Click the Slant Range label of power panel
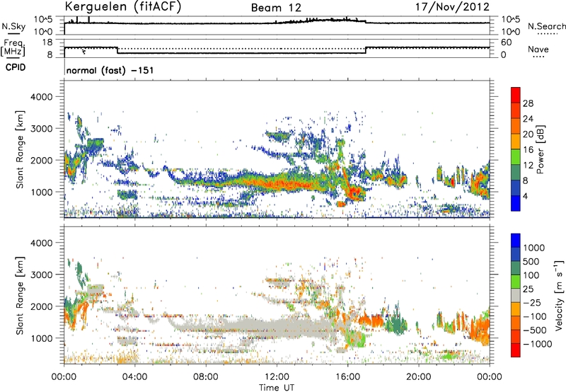Screen dimensions: 566x392 tap(20, 149)
